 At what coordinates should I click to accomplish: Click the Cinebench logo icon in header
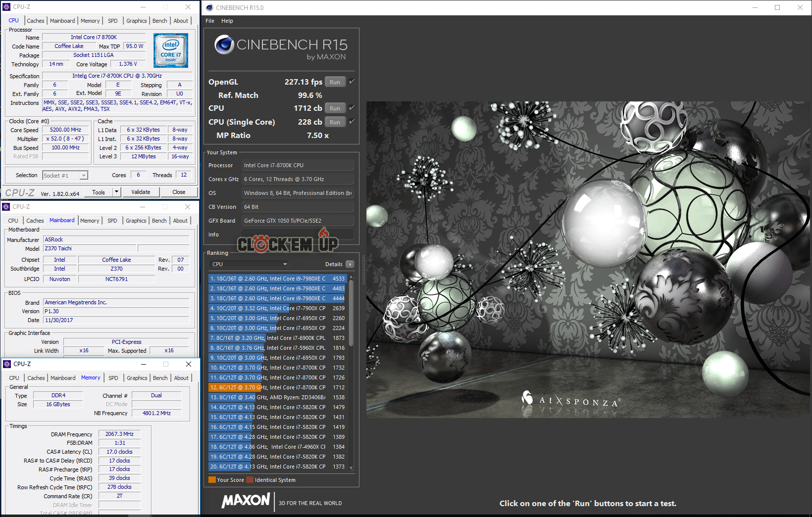224,45
